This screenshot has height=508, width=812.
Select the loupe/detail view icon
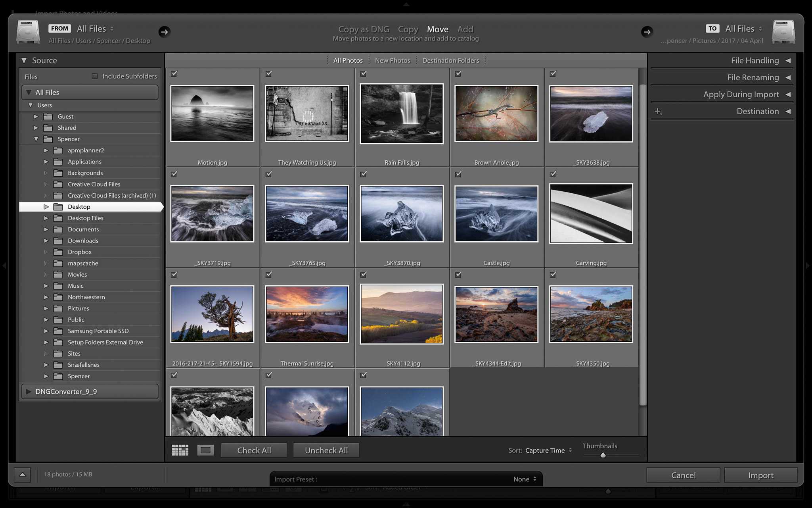pos(205,450)
